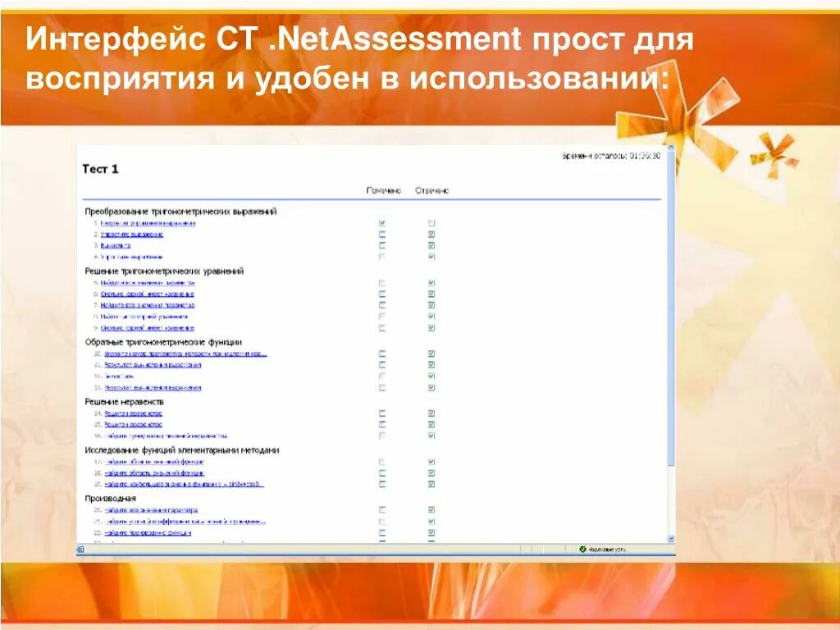This screenshot has width=840, height=630.
Task: Mark question 9 with the "Помечено" checkbox
Action: point(382,328)
